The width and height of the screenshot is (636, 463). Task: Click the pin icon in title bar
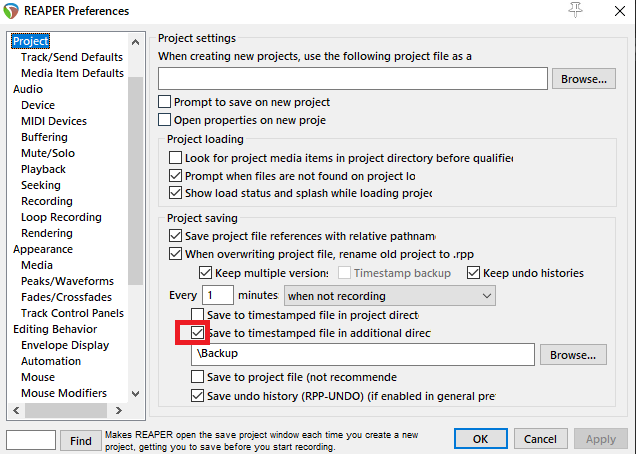point(575,10)
